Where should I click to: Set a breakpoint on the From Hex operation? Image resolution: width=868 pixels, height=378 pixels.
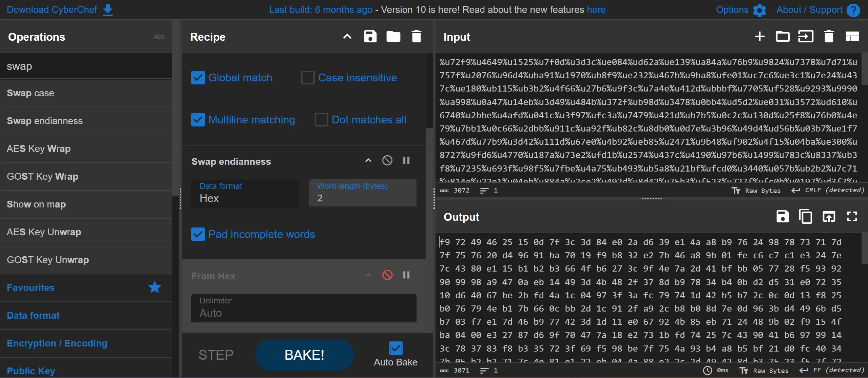click(406, 275)
